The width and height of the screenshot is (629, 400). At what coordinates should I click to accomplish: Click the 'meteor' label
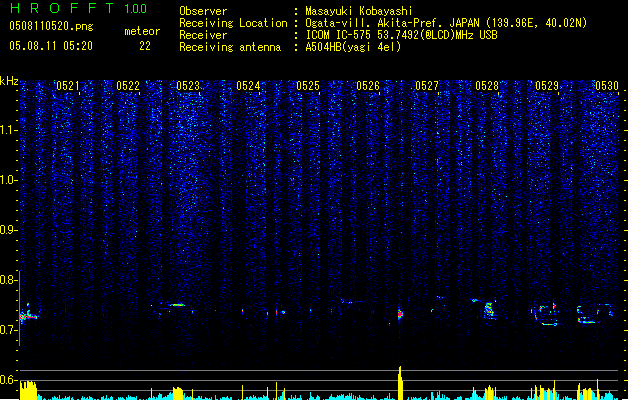pyautogui.click(x=142, y=31)
